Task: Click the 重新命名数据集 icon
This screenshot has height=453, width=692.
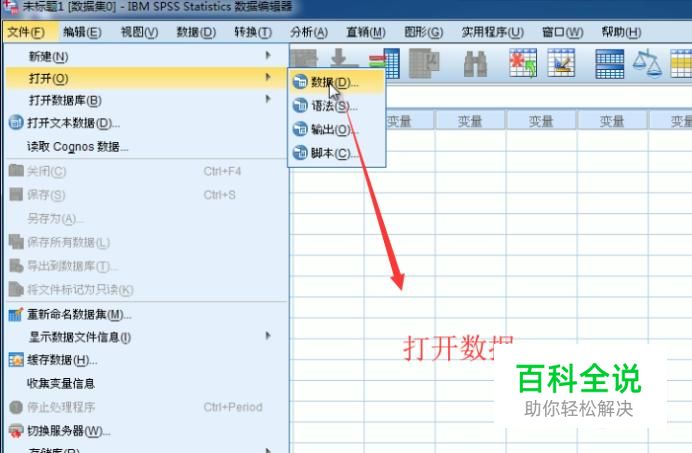Action: (x=16, y=314)
